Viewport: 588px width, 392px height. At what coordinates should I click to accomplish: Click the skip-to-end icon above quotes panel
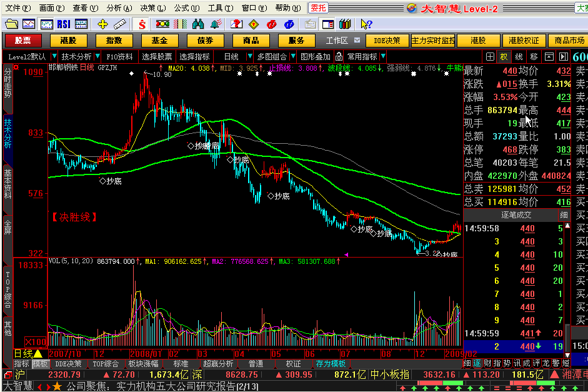tap(563, 57)
